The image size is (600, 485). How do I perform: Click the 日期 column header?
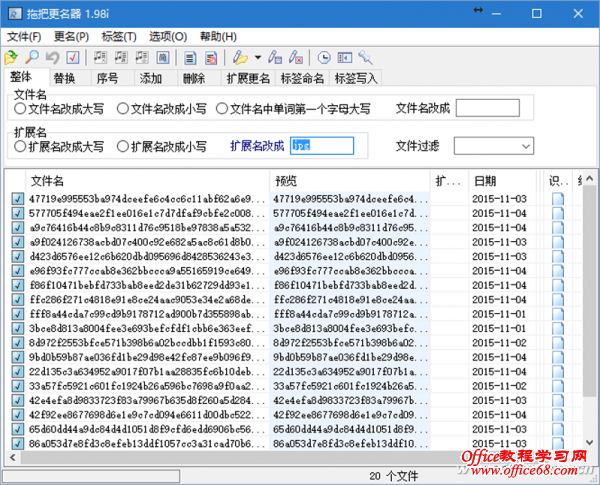(502, 181)
